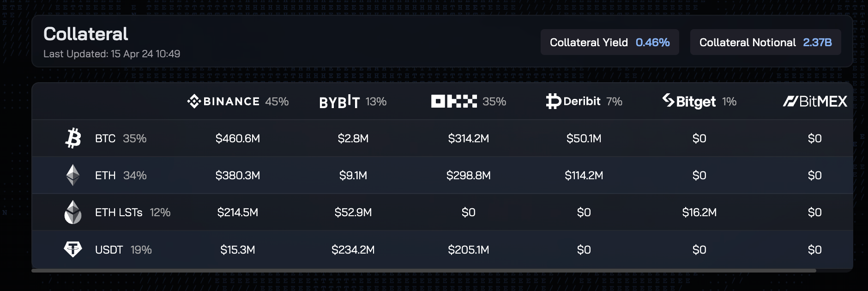Select Bitget ETH LSTs value $16.2M
Viewport: 868px width, 291px height.
pyautogui.click(x=699, y=212)
